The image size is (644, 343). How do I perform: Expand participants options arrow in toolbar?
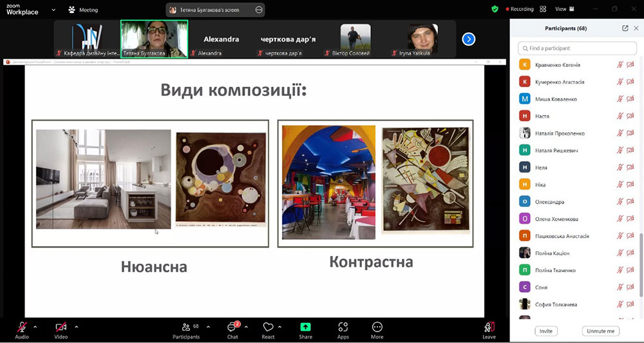click(208, 327)
